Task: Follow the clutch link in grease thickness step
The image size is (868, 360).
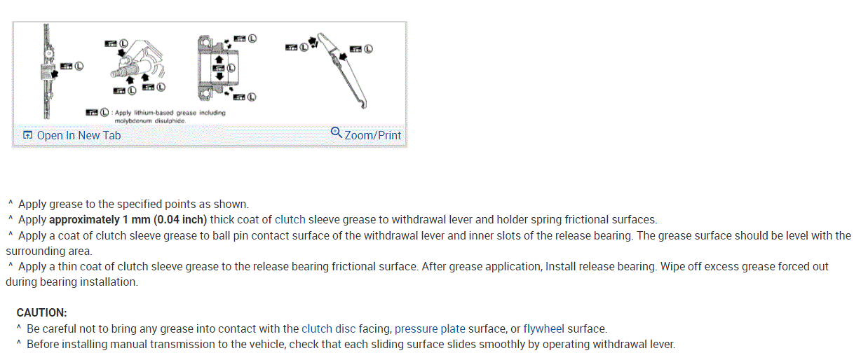Action: [x=290, y=220]
